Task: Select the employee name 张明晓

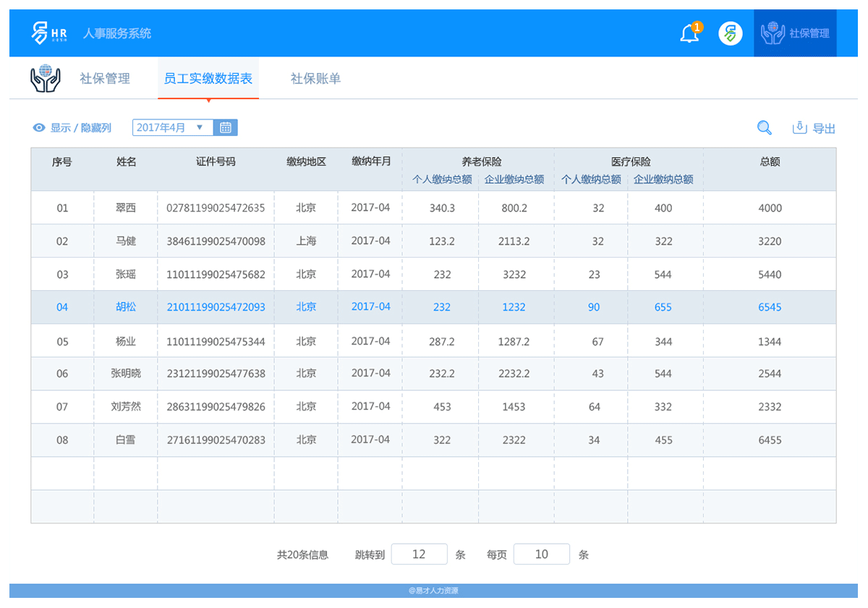Action: coord(126,373)
